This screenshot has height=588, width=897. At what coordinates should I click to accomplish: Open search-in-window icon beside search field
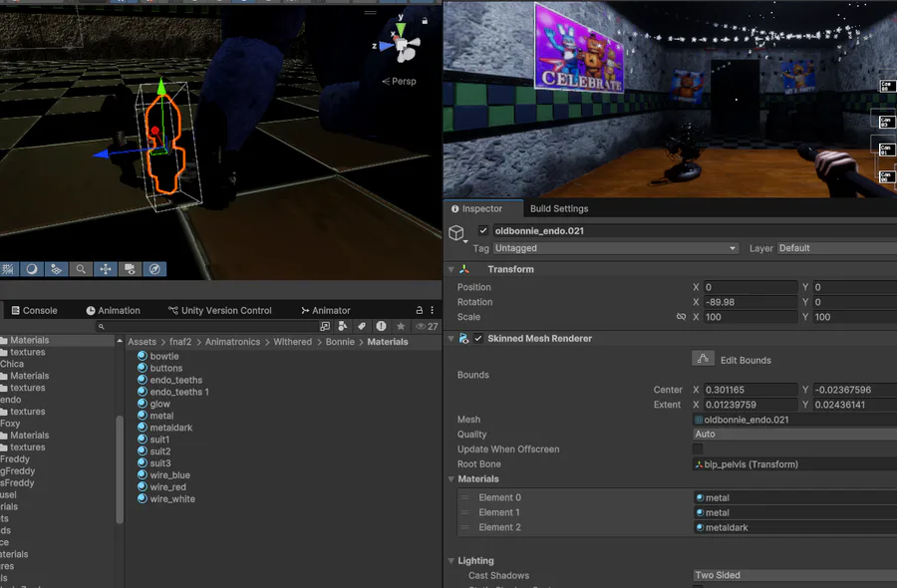(325, 326)
